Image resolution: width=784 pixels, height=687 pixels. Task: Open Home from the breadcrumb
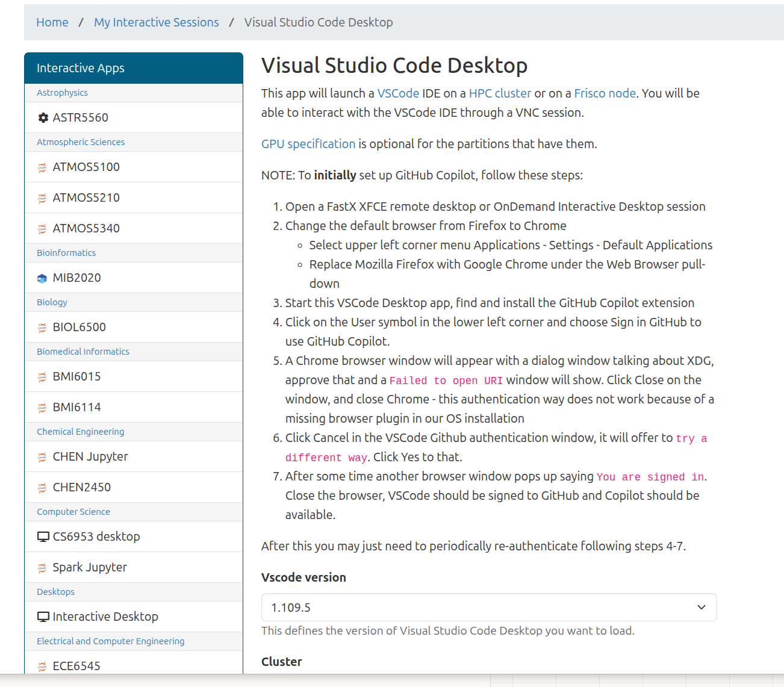(x=52, y=22)
